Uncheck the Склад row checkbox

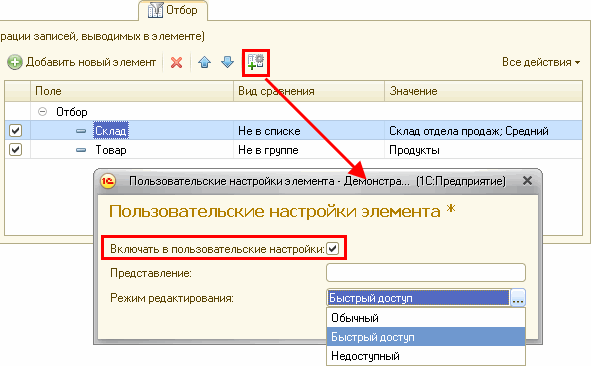(x=15, y=131)
